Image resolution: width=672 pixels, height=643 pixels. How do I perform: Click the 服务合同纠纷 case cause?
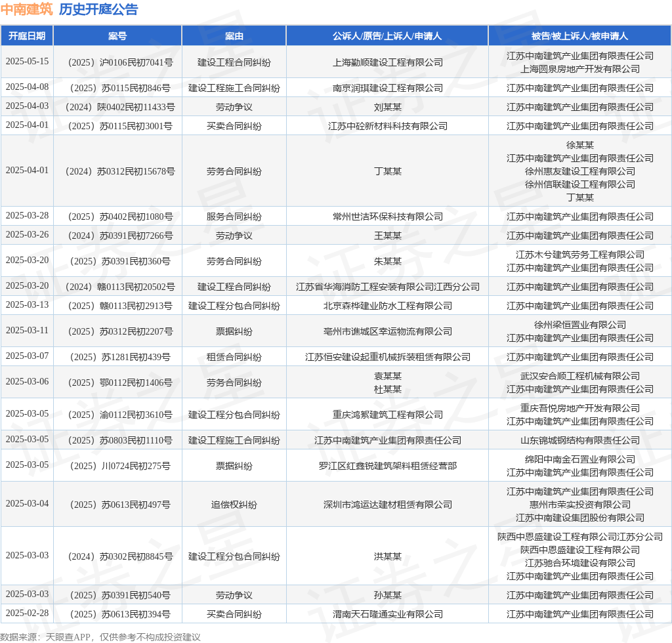[x=234, y=217]
